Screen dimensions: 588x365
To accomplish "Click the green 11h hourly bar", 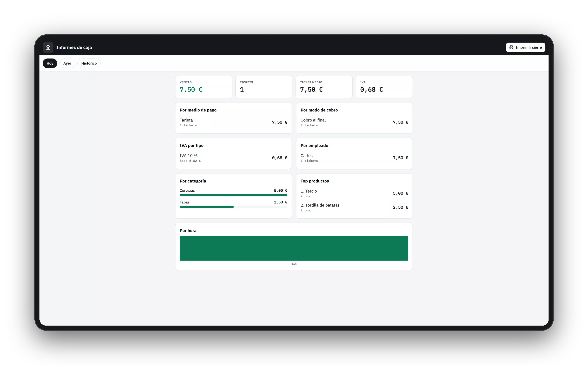I will click(294, 248).
